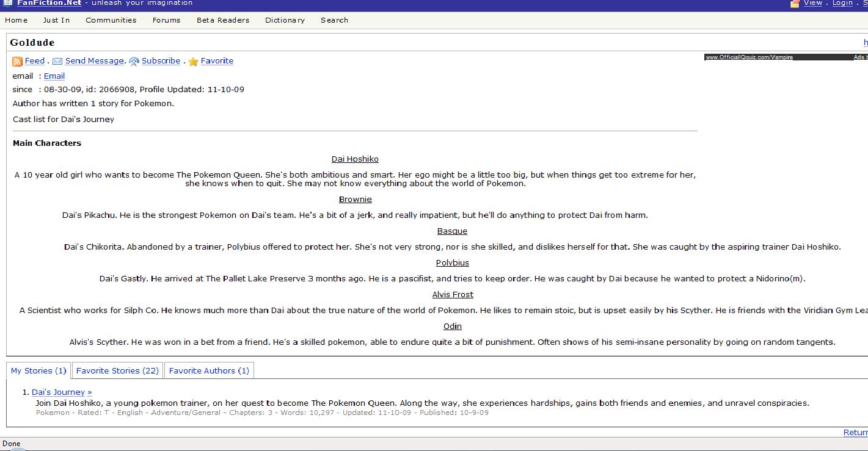Screen dimensions: 868x451
Task: Open Beta Readers section
Action: pos(222,20)
